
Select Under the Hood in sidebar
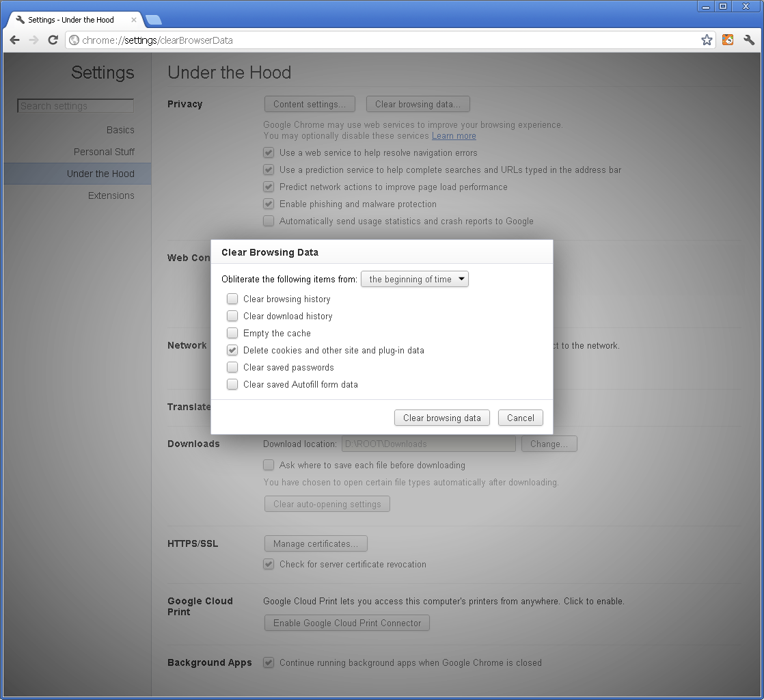click(77, 174)
